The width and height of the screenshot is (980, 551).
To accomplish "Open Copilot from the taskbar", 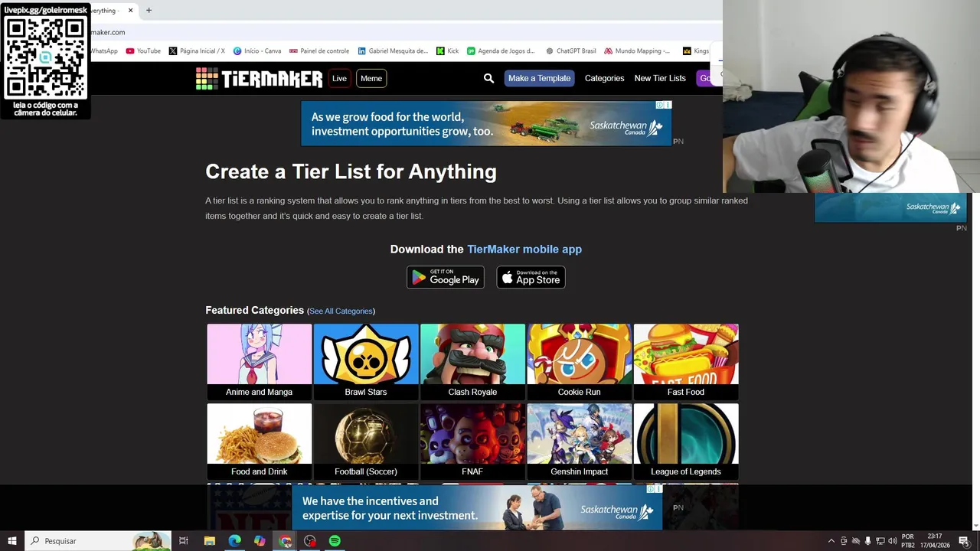I will tap(260, 541).
